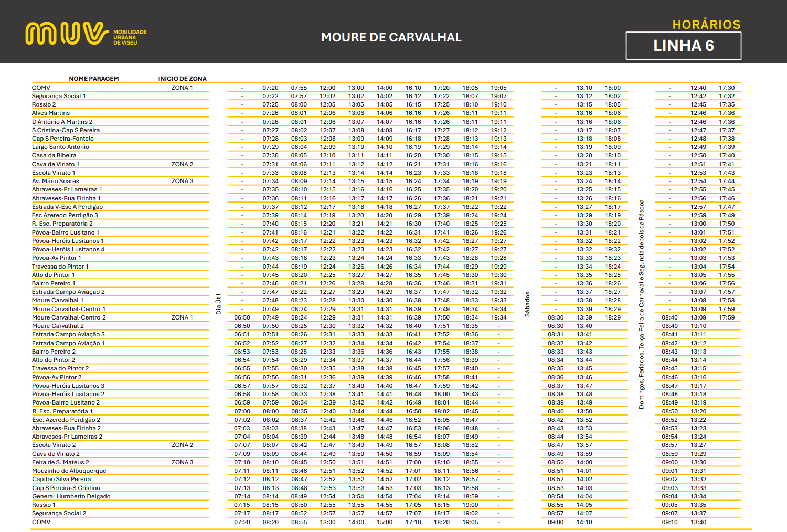The height and width of the screenshot is (532, 787).
Task: Click the Largo Santo António stop name
Action: pyautogui.click(x=60, y=147)
